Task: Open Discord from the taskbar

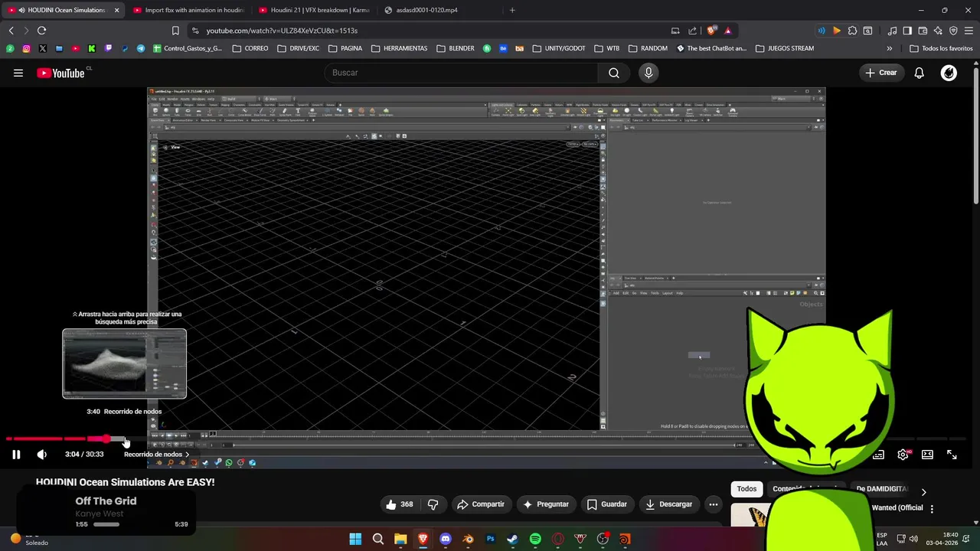Action: tap(446, 539)
